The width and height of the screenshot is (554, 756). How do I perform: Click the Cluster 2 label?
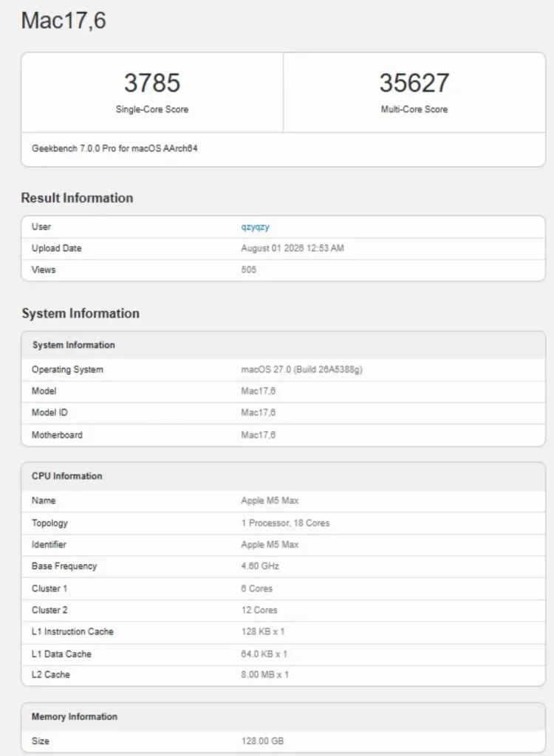[x=49, y=610]
